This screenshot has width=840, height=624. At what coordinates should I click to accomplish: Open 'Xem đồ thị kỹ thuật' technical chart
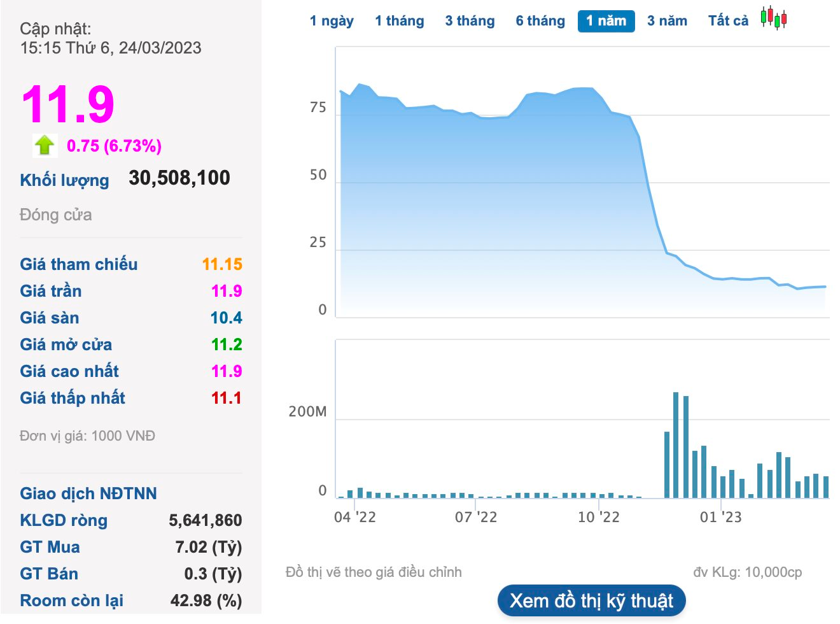[591, 600]
